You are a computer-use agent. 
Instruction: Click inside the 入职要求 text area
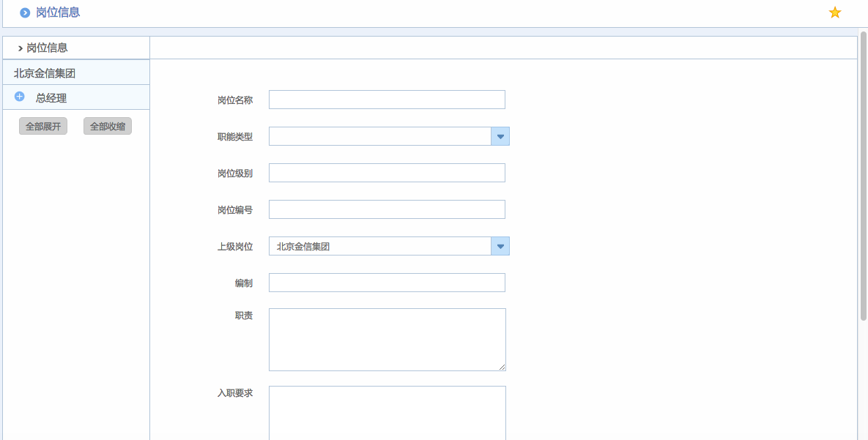[387, 412]
